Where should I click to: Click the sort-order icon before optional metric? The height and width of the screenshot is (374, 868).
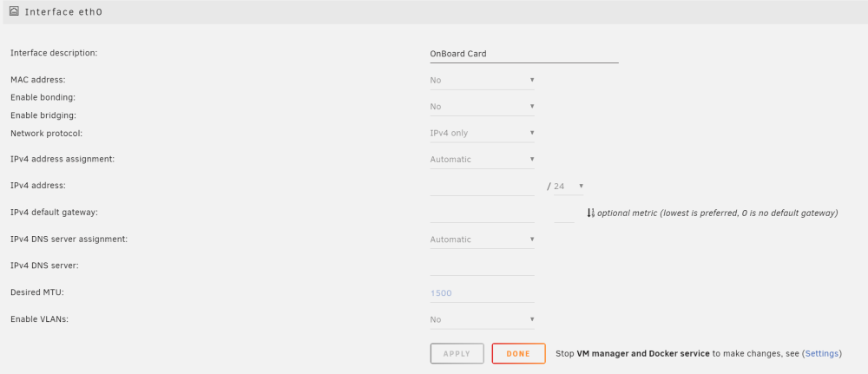coord(590,213)
